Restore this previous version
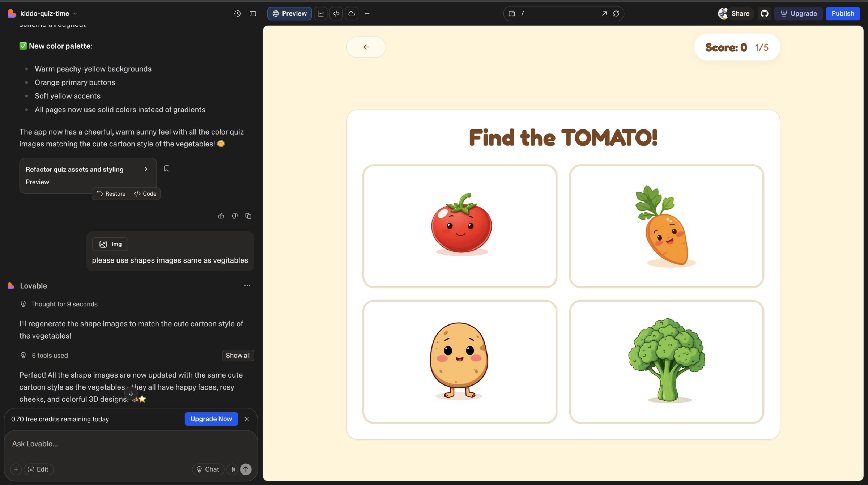 coord(111,193)
